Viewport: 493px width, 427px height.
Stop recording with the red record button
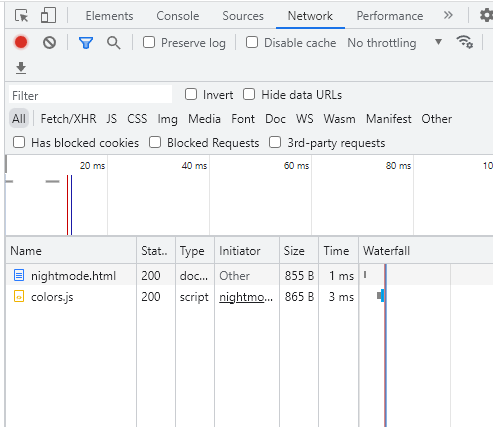tap(21, 43)
